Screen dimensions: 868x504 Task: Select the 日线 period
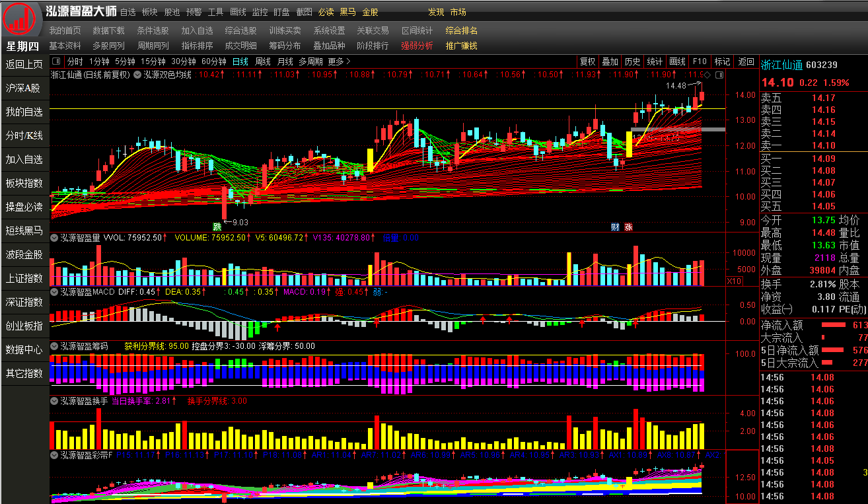pyautogui.click(x=240, y=61)
